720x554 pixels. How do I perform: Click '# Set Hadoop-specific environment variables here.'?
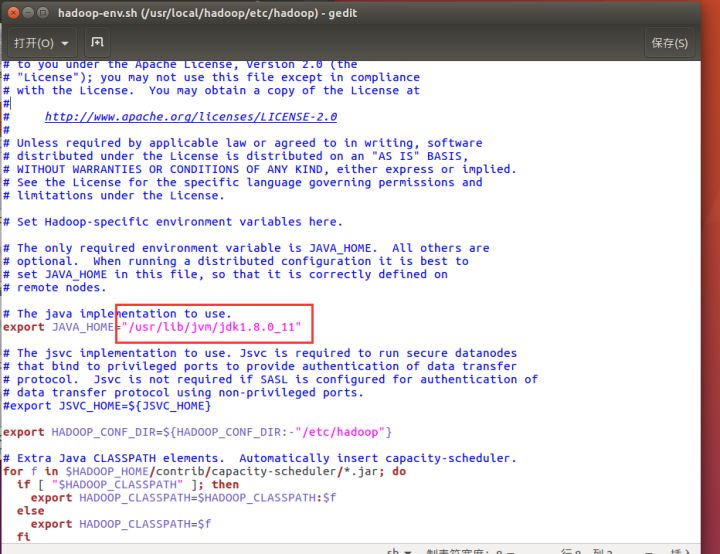173,222
